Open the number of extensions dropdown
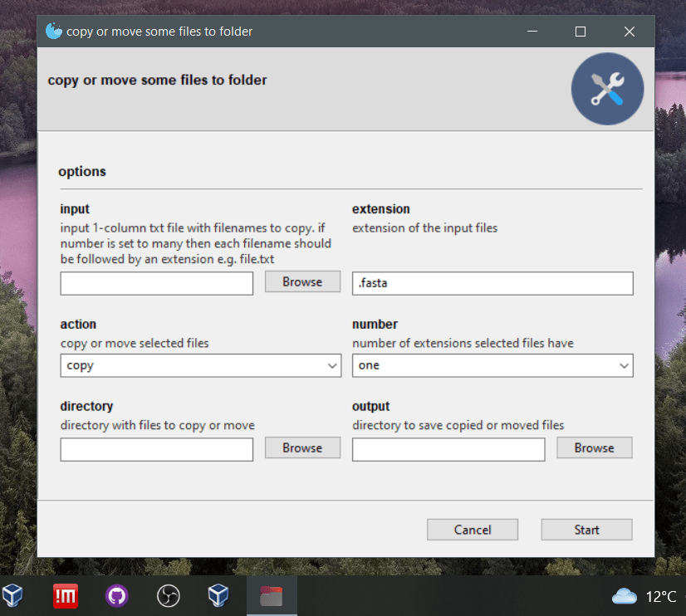This screenshot has height=616, width=686. [x=492, y=365]
